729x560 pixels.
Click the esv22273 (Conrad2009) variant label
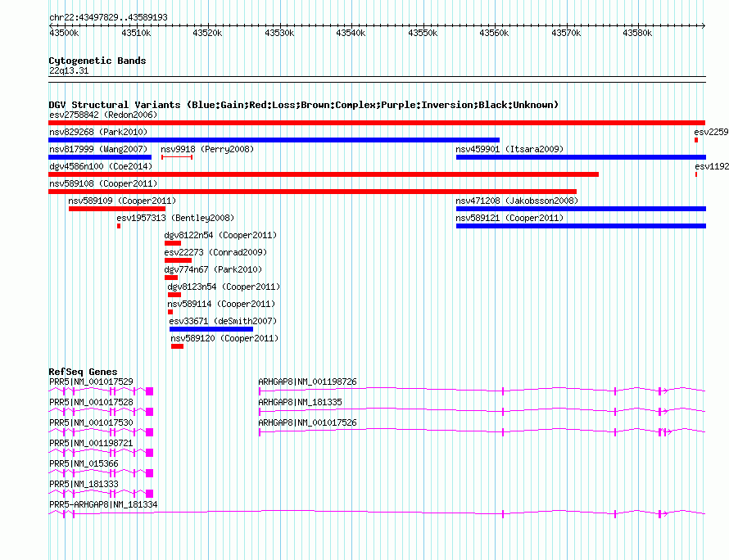pos(215,252)
